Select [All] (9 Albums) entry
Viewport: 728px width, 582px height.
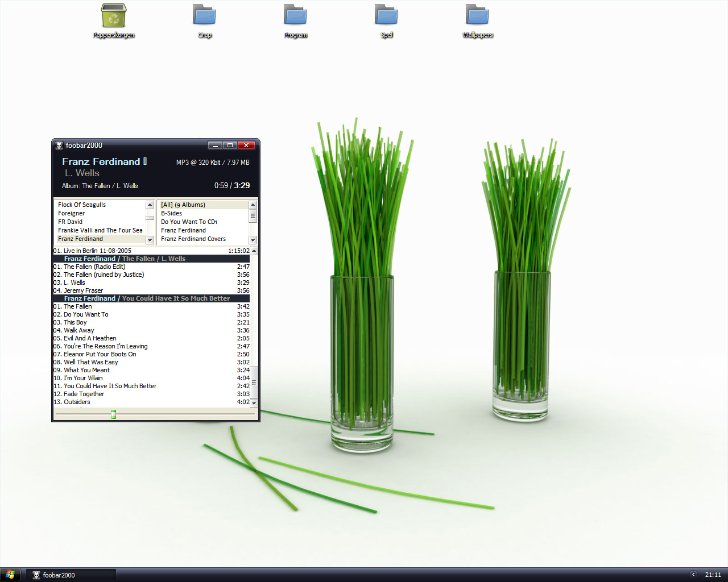[x=183, y=205]
